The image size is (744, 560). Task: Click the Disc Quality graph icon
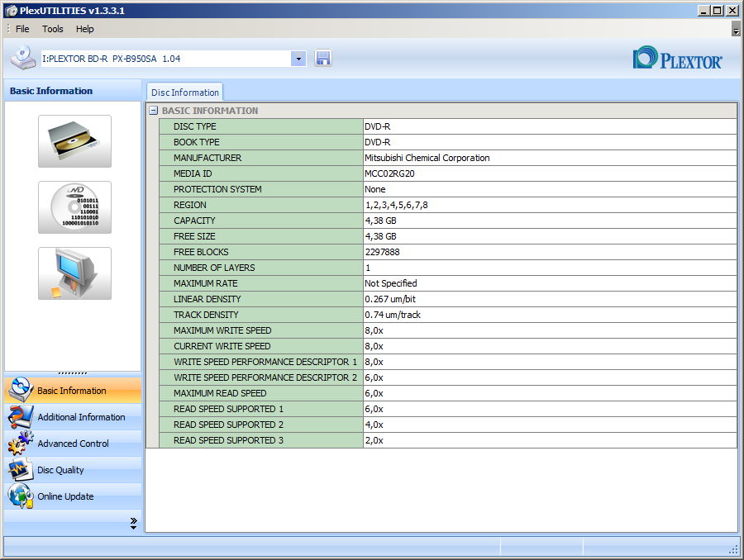pos(21,469)
